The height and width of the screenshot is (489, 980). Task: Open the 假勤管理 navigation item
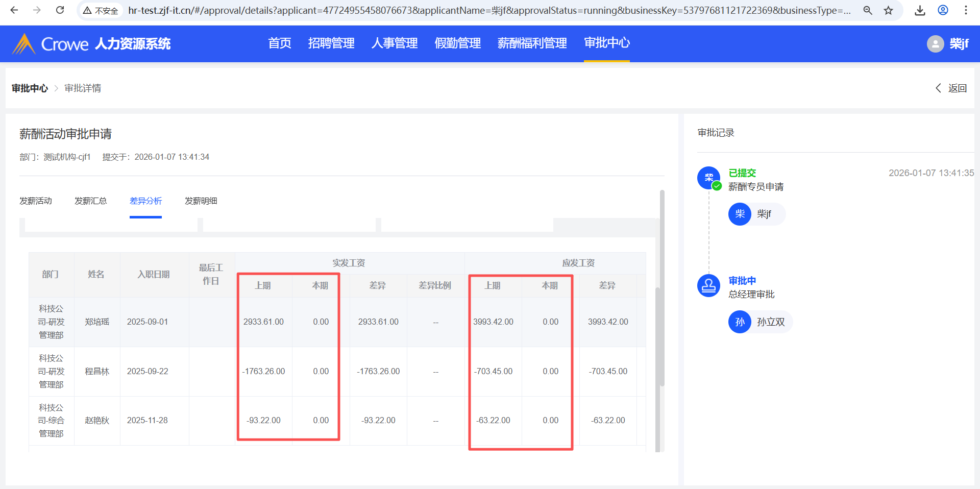pyautogui.click(x=457, y=43)
